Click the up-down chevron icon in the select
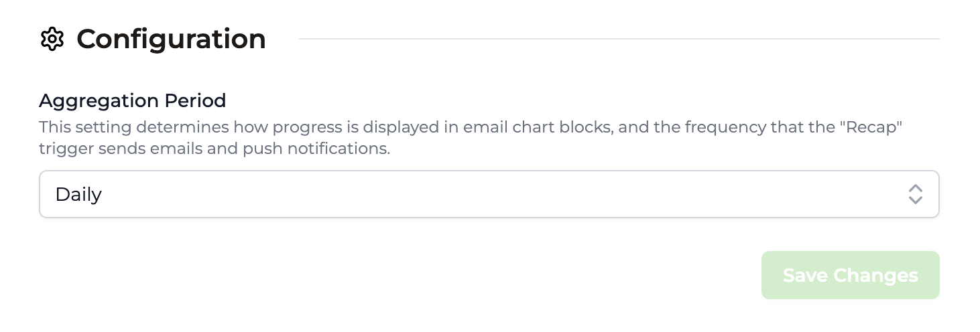980x332 pixels. click(916, 194)
